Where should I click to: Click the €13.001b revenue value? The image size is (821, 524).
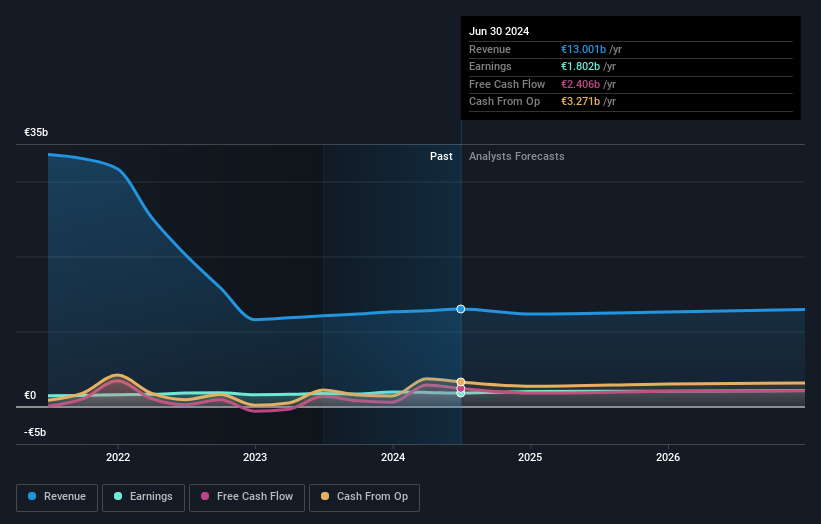583,49
